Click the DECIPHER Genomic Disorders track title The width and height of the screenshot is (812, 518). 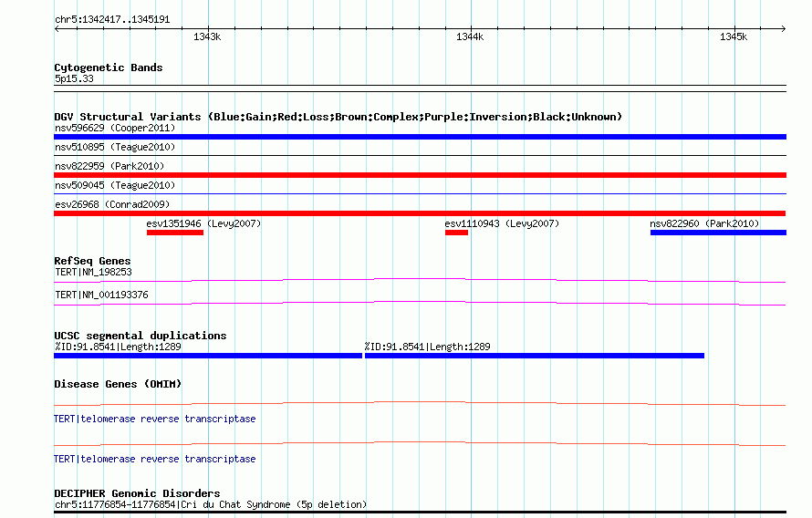[x=137, y=493]
